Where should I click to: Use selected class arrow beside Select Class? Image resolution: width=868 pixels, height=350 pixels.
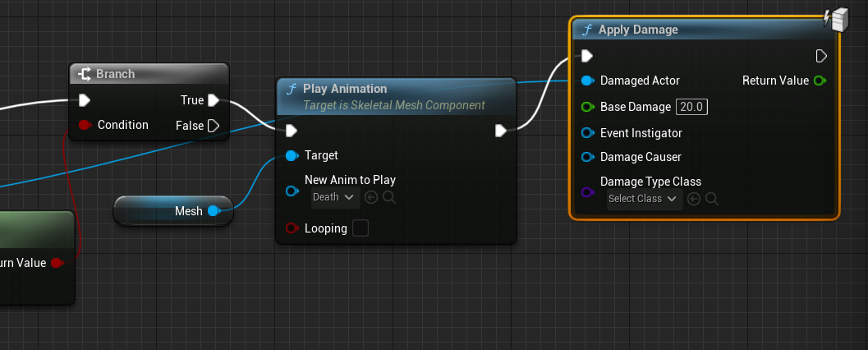click(x=694, y=199)
